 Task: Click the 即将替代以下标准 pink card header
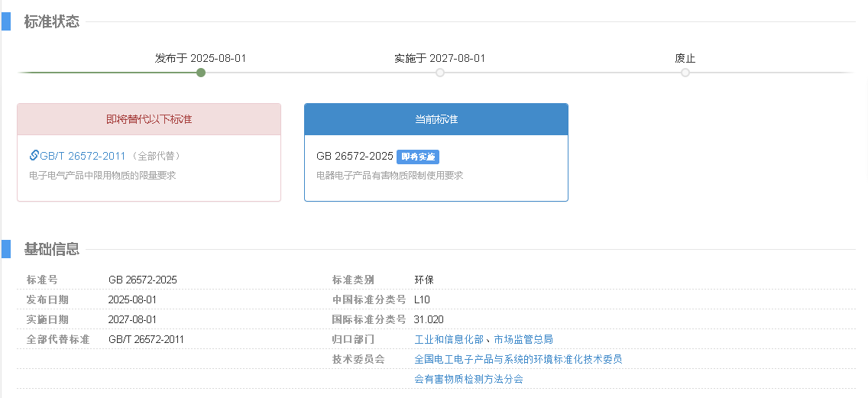coord(149,119)
